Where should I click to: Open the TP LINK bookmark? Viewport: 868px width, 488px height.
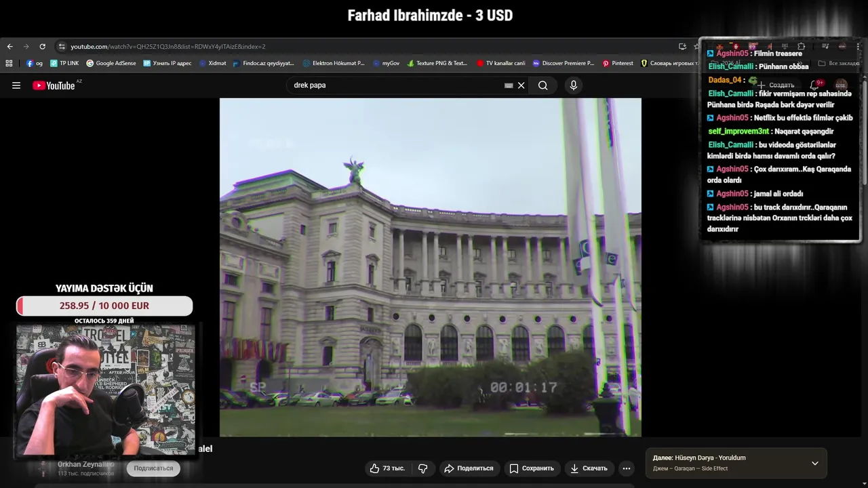point(64,63)
